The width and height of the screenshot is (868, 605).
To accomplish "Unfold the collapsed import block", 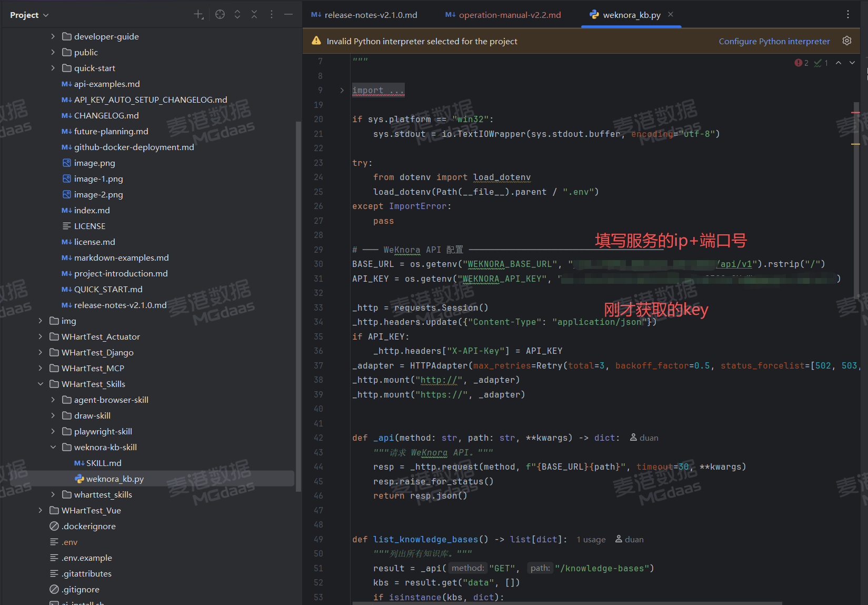I will click(x=342, y=91).
